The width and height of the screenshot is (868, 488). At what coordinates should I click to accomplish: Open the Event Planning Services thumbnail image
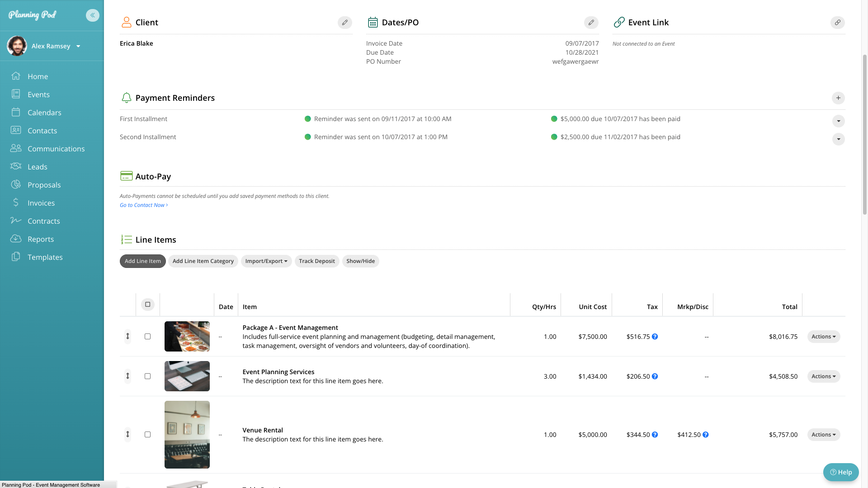[187, 376]
